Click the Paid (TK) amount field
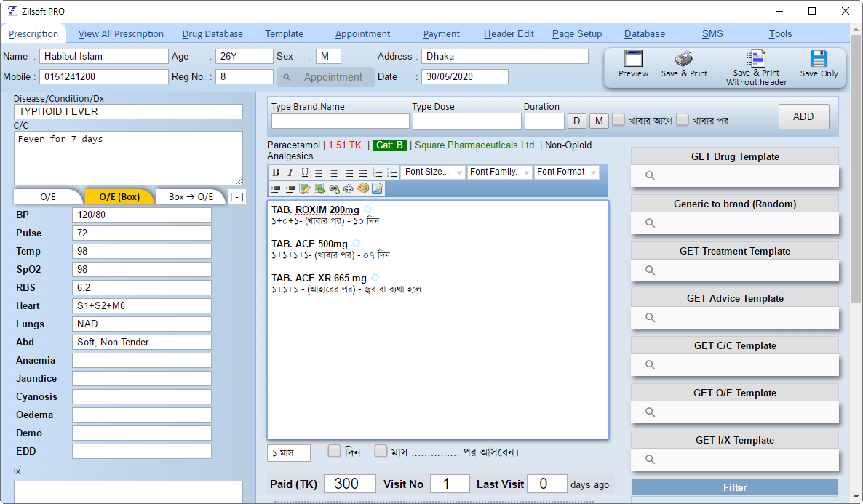863x504 pixels. click(x=349, y=484)
